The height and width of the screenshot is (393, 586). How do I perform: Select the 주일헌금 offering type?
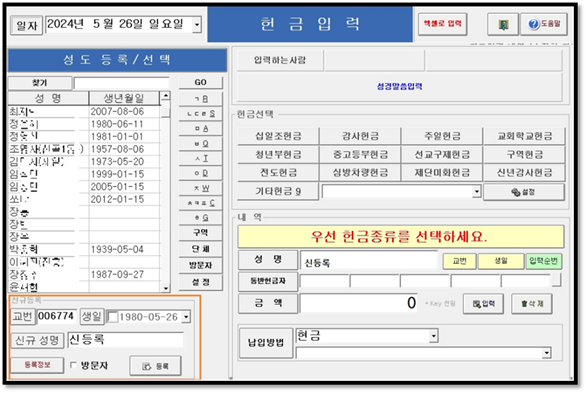point(442,136)
